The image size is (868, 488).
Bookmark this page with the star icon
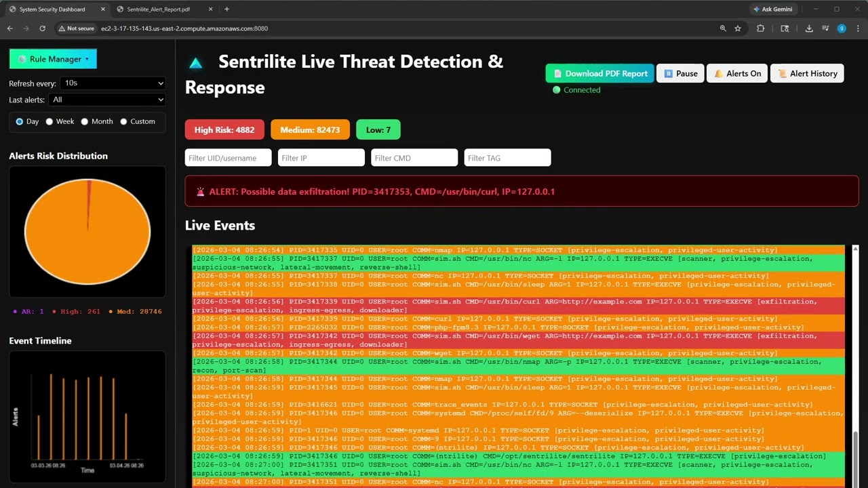pos(738,28)
